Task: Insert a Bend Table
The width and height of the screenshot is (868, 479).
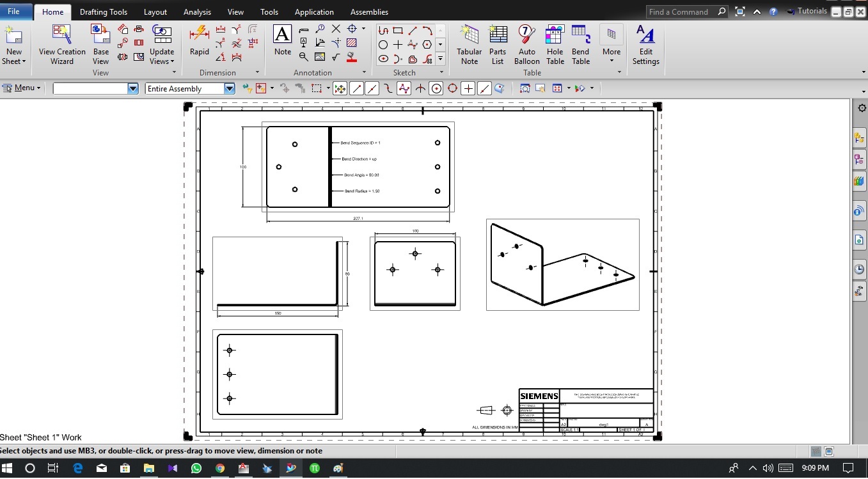Action: pos(580,44)
